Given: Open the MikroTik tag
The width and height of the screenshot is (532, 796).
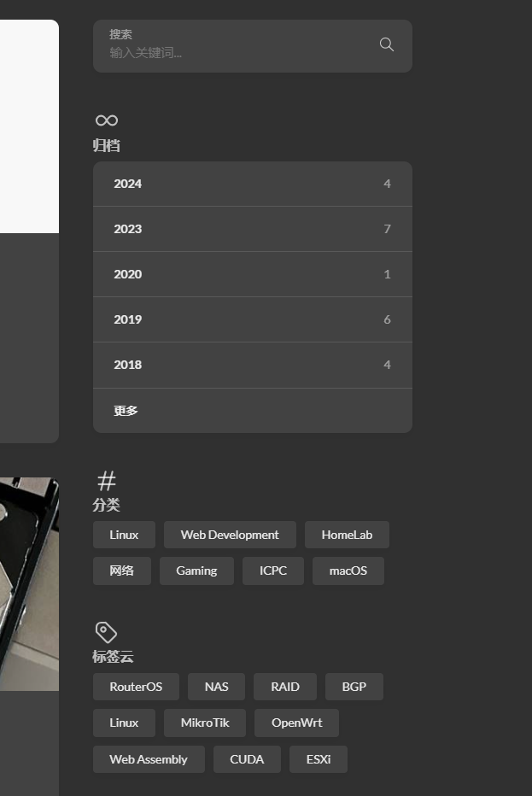Looking at the screenshot, I should (205, 723).
